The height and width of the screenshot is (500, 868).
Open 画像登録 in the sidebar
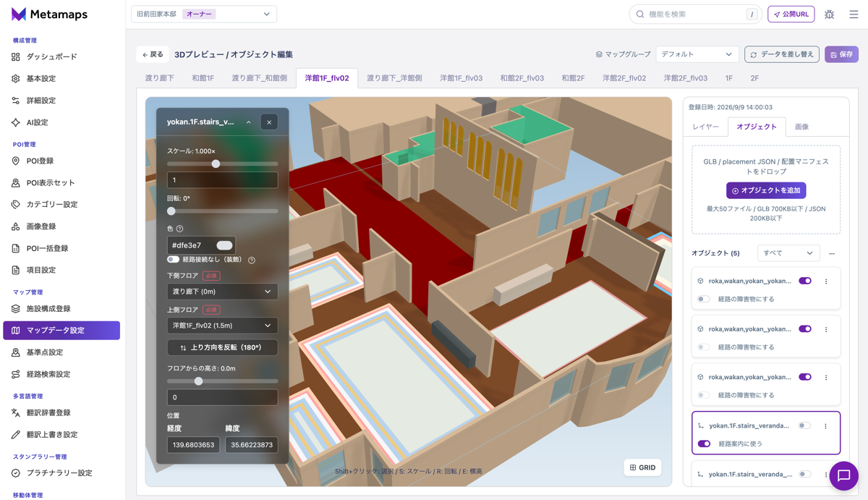61,226
